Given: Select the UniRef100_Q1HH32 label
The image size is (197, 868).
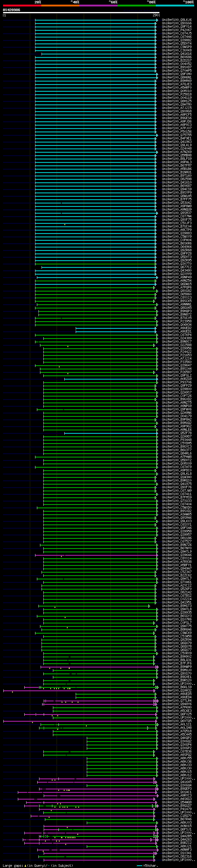Looking at the screenshot, I should click(x=177, y=690).
